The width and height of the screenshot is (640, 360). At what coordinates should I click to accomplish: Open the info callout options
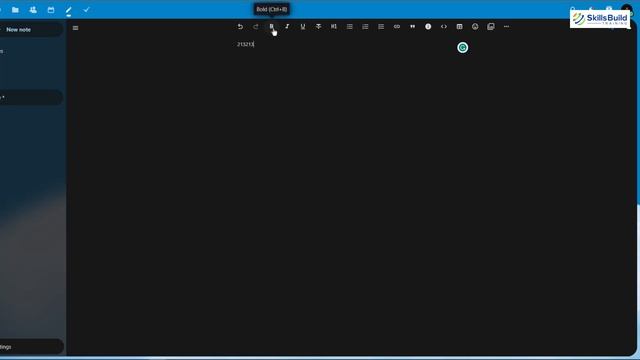point(428,27)
